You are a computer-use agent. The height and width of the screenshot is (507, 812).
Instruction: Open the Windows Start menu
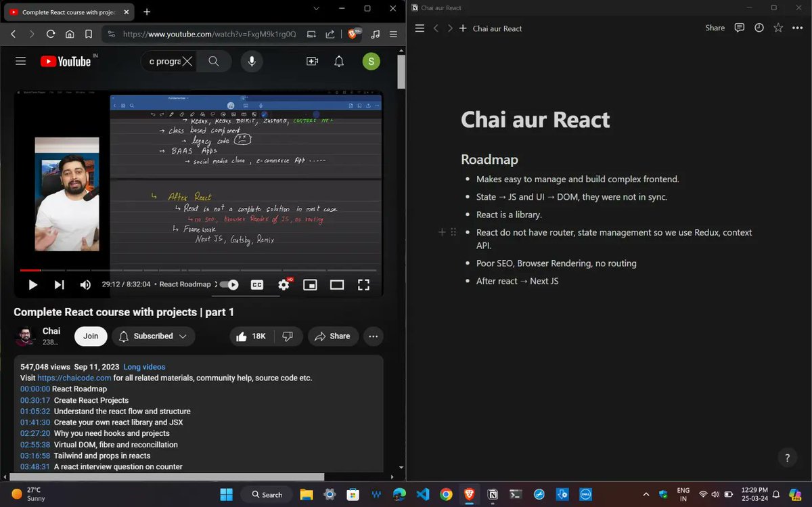pos(226,494)
